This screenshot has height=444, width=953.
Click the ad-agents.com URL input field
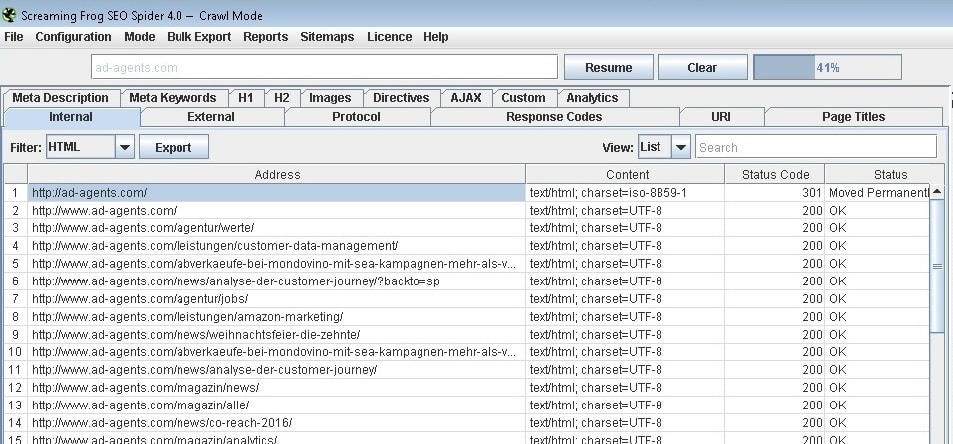click(324, 67)
